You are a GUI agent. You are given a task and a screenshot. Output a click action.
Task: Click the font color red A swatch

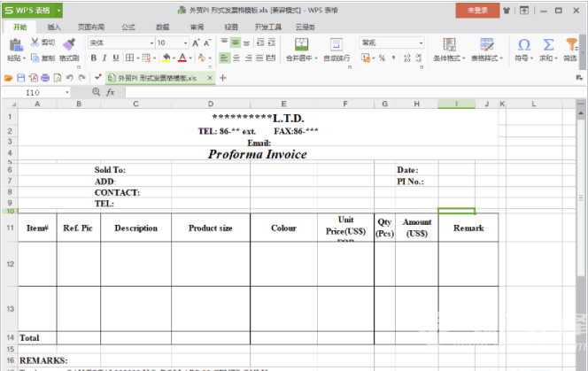pos(182,58)
